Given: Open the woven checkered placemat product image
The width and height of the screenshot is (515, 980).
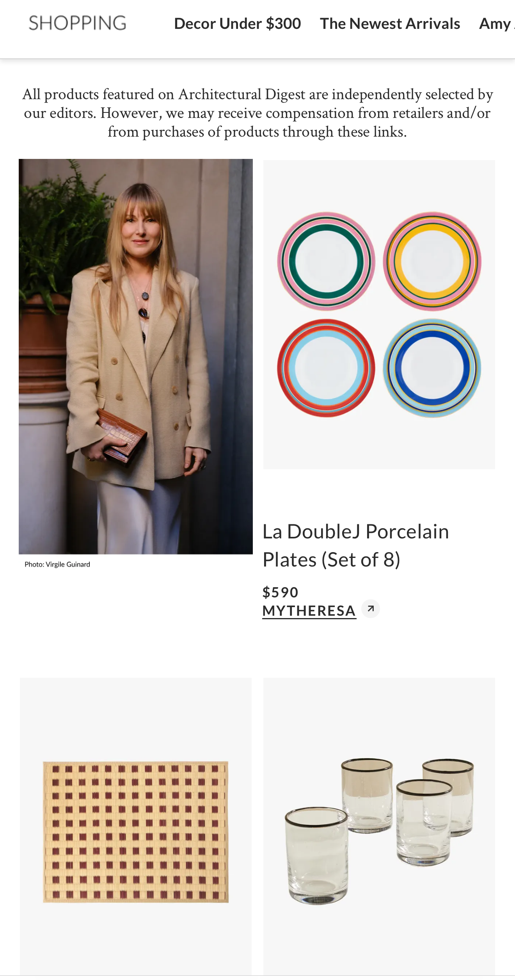Looking at the screenshot, I should tap(136, 827).
